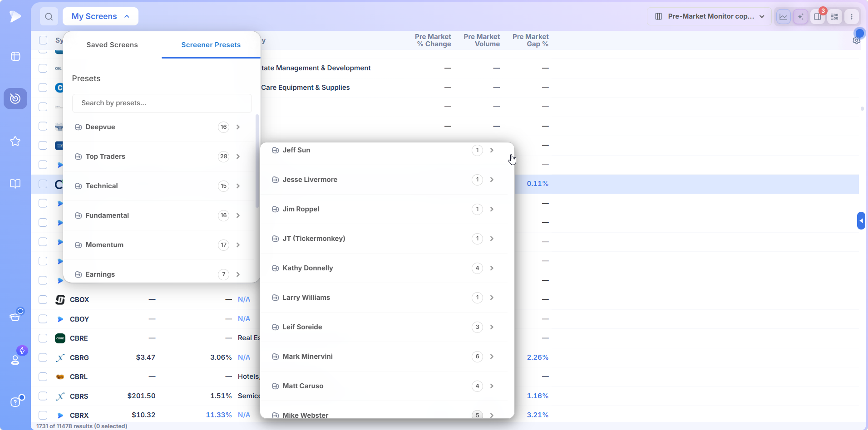Viewport: 868px width, 430px height.
Task: Click the CBRL ticker symbol
Action: coord(79,376)
